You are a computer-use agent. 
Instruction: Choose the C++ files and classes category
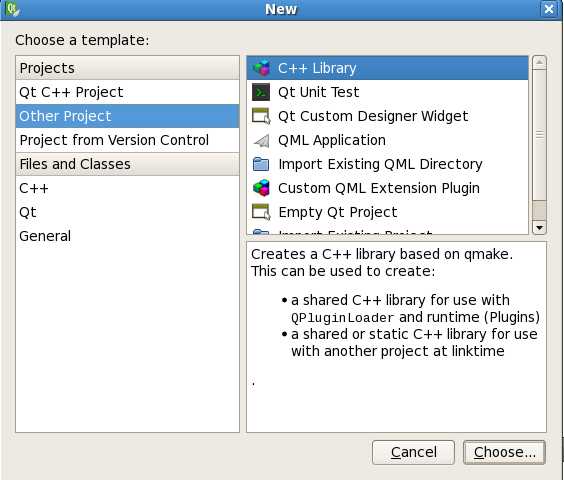(127, 188)
